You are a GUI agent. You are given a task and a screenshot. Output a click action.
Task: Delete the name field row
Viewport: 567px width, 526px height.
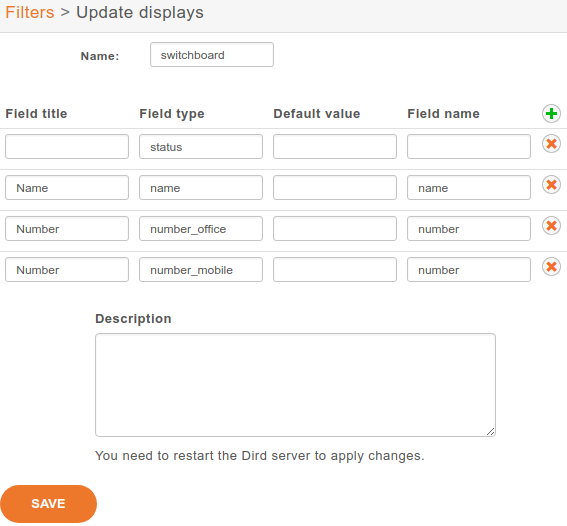click(x=551, y=185)
